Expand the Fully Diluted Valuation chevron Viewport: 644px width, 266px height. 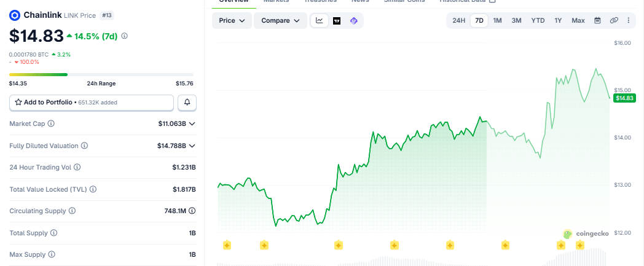pos(192,146)
